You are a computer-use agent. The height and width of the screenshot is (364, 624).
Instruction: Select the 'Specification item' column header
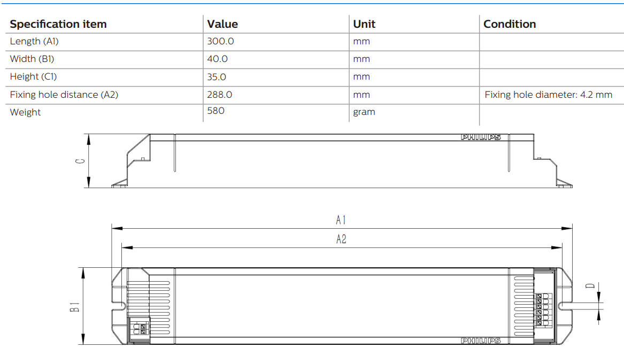[x=58, y=24]
